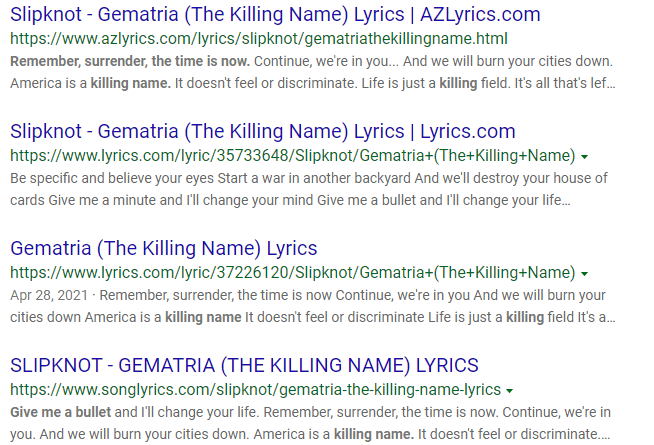Expand dropdown arrow beside lyric/35733648 URL

(x=584, y=157)
